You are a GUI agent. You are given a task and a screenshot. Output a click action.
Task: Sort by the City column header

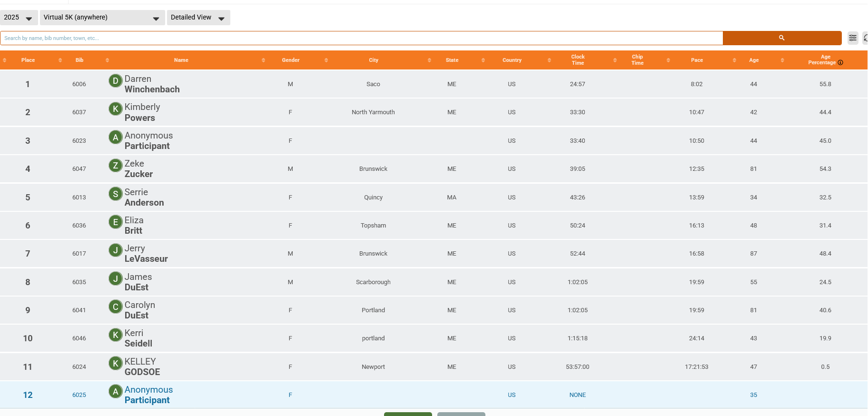click(x=373, y=60)
